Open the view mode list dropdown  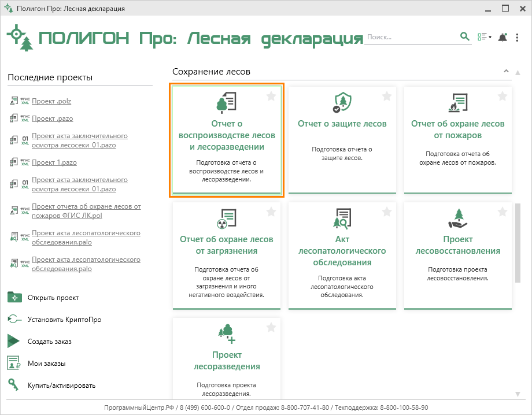(484, 36)
